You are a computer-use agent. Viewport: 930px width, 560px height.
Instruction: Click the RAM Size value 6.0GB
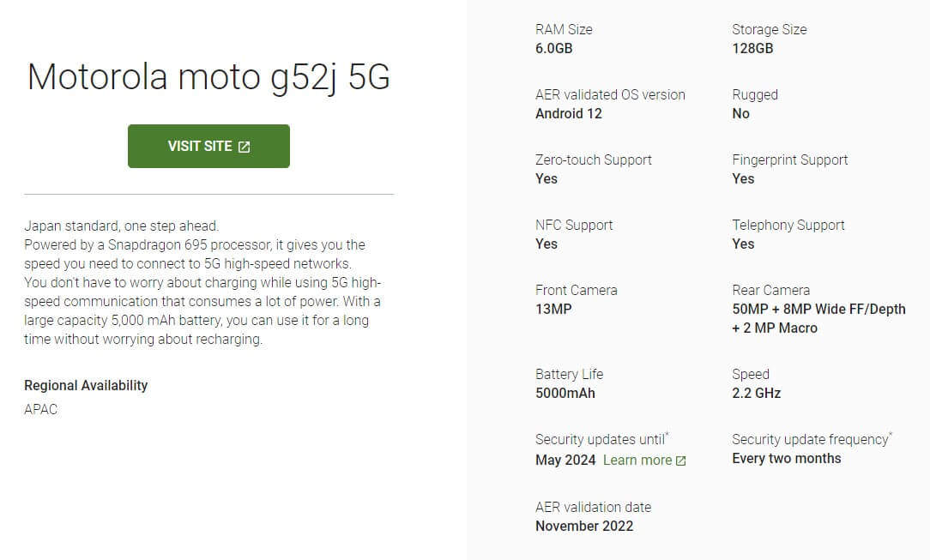pyautogui.click(x=554, y=49)
